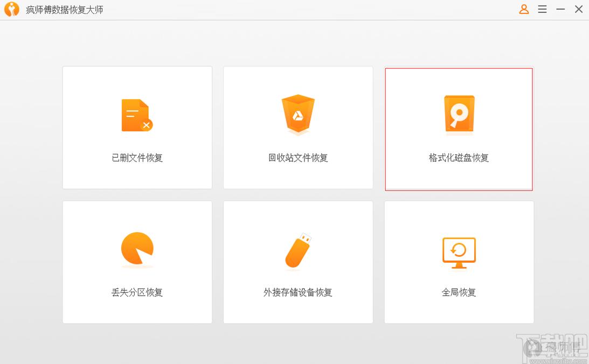Viewport: 589px width, 364px height.
Task: Select 回收站文件恢复 label
Action: tap(298, 158)
